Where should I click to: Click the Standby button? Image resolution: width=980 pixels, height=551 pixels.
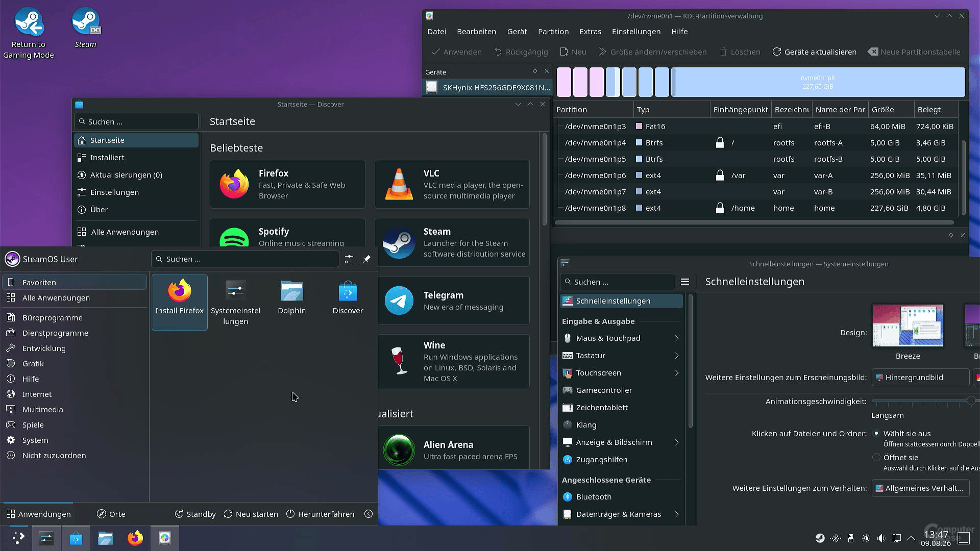click(195, 514)
